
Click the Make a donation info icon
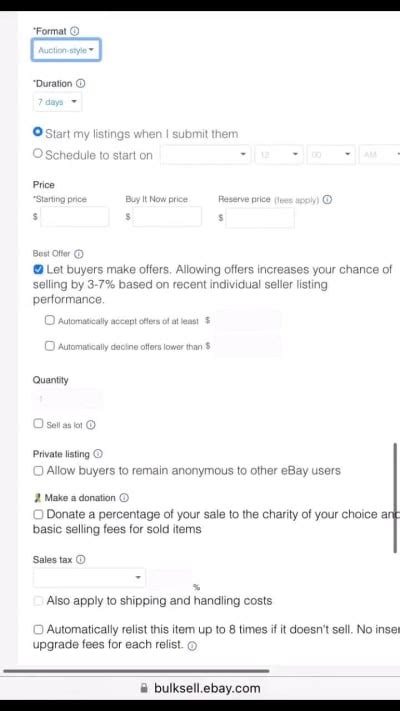pos(124,497)
